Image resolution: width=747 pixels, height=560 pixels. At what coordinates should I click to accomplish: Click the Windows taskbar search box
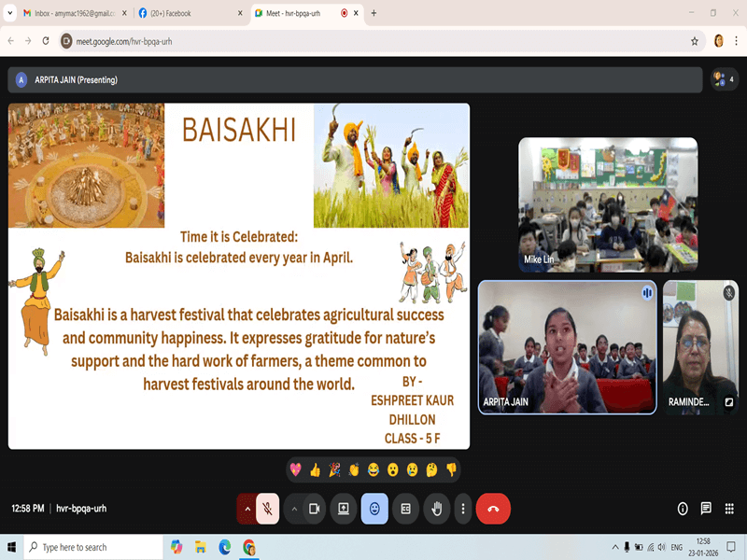[x=92, y=547]
